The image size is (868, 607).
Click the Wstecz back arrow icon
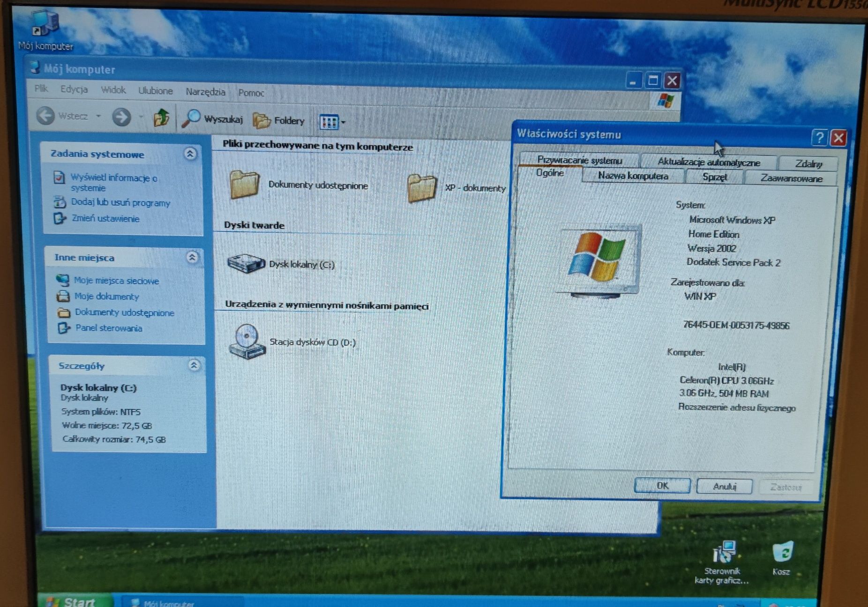click(45, 116)
